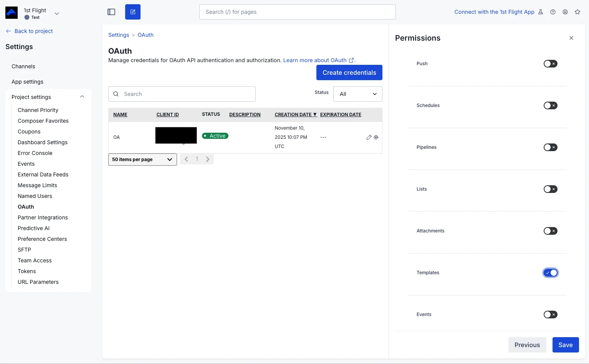Enable the Push permission
Viewport: 589px width, 364px height.
coord(550,64)
